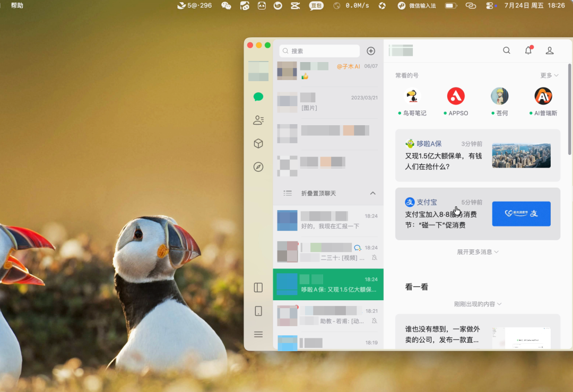
Task: Click the 5@·296 status item in menu bar
Action: (194, 5)
